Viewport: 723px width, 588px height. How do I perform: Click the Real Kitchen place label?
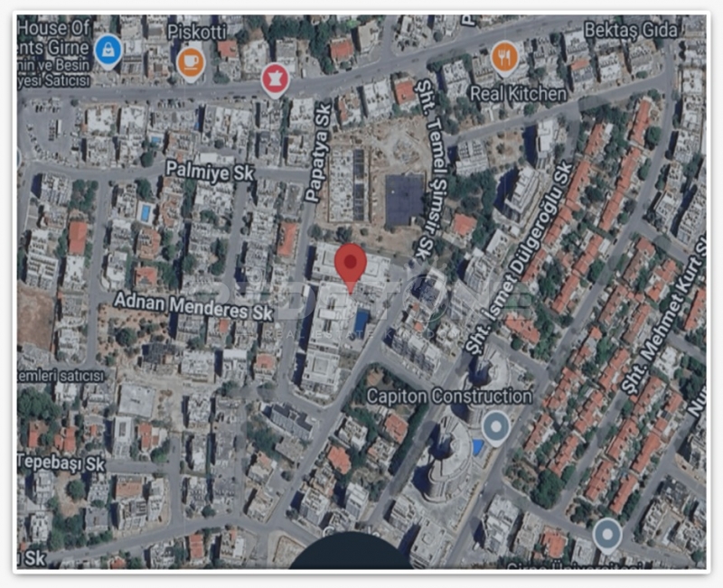(x=519, y=93)
